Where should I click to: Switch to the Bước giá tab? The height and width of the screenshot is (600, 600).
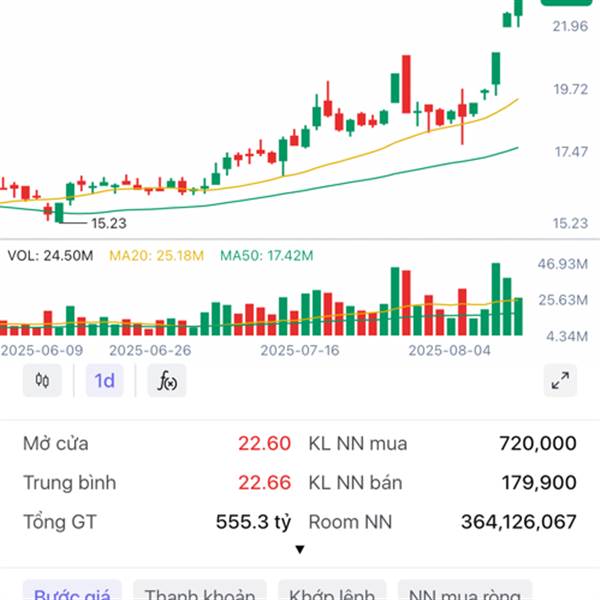(72, 592)
